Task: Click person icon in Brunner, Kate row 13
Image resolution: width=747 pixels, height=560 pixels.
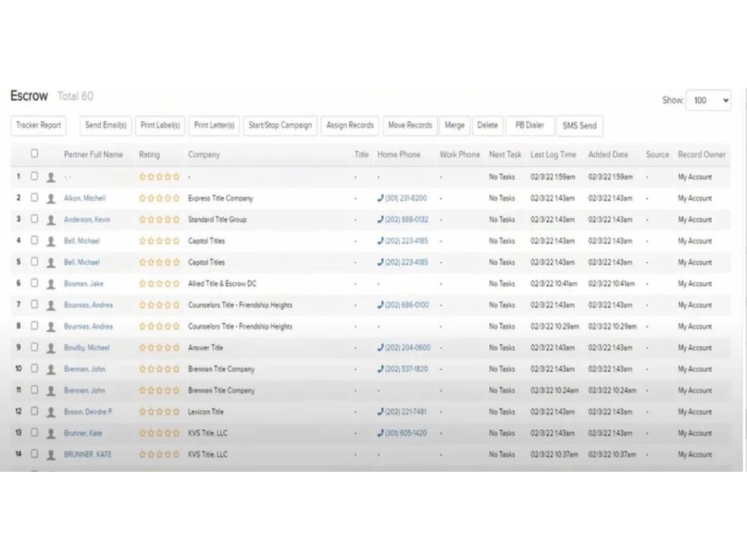Action: [x=51, y=434]
